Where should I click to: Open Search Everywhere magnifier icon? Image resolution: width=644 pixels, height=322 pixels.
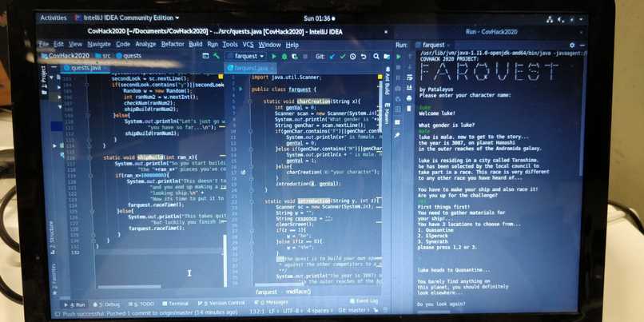pyautogui.click(x=376, y=56)
